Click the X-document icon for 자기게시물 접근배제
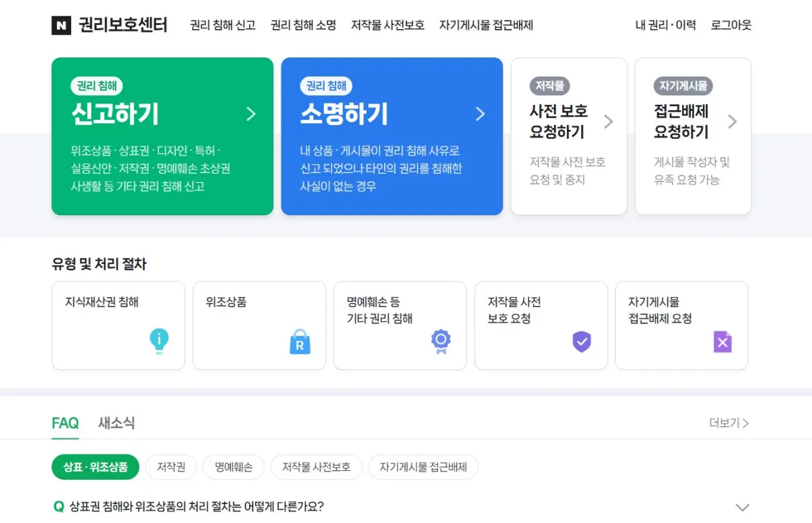812x523 pixels. [x=722, y=342]
